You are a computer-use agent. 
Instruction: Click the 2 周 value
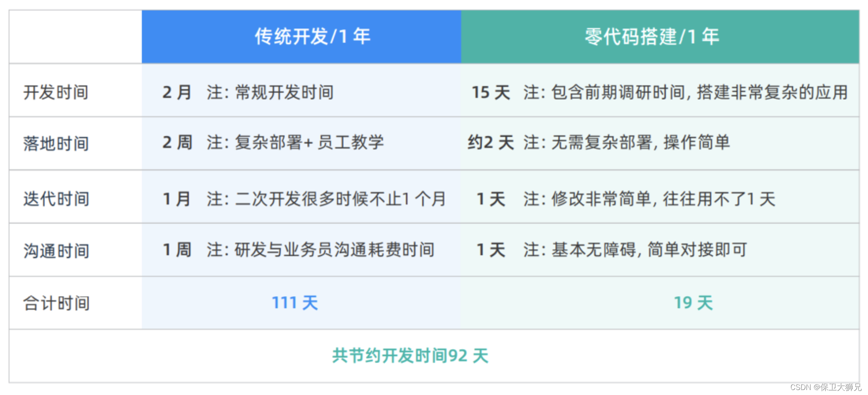click(177, 143)
